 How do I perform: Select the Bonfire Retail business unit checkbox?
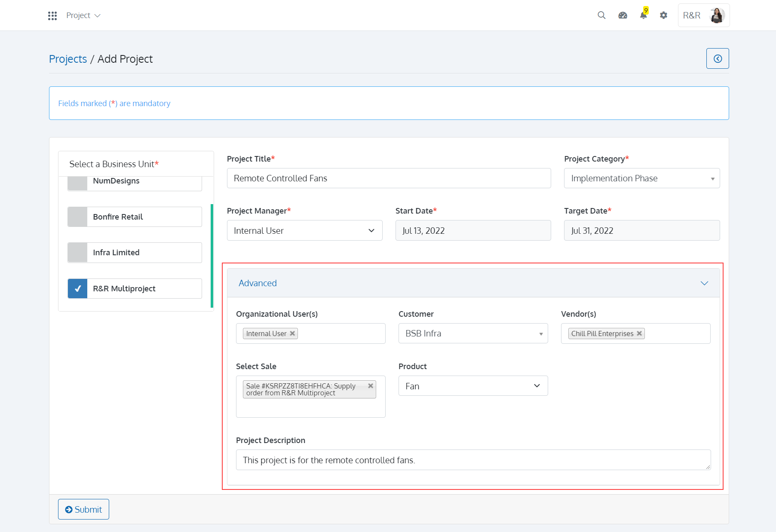click(x=77, y=217)
